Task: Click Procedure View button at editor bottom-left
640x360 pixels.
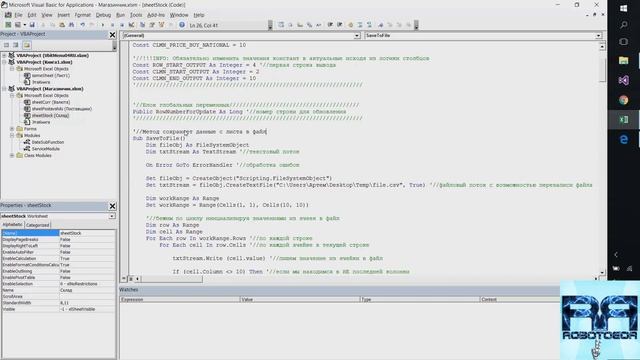Action: [x=124, y=279]
